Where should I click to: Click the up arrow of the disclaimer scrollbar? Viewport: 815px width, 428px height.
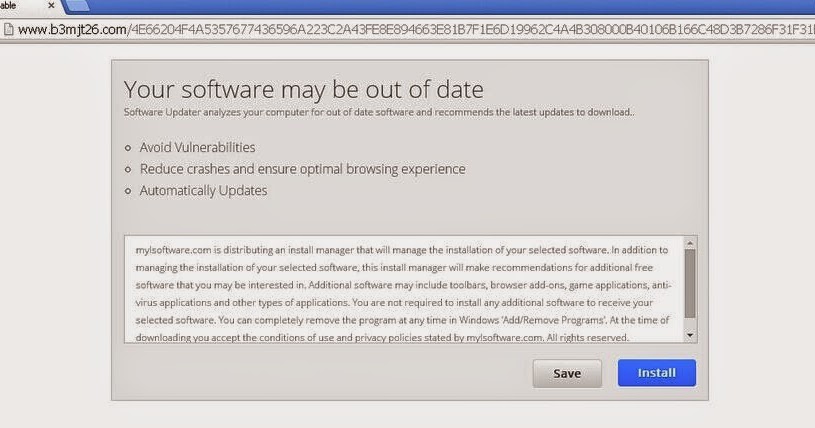690,243
